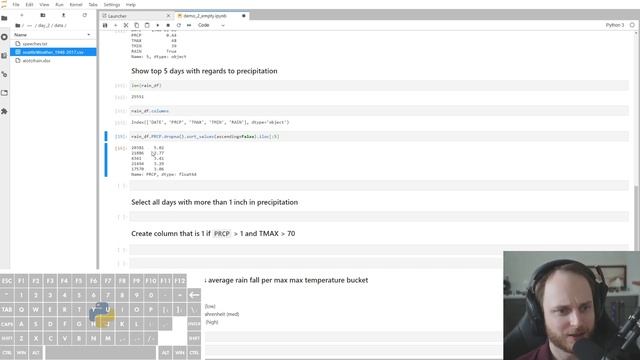This screenshot has width=640, height=360.
Task: Restart the kernel
Action: tap(178, 25)
